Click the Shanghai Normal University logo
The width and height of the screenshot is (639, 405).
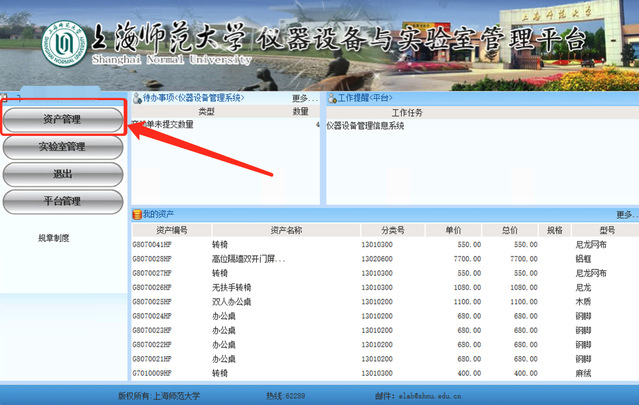coord(60,42)
